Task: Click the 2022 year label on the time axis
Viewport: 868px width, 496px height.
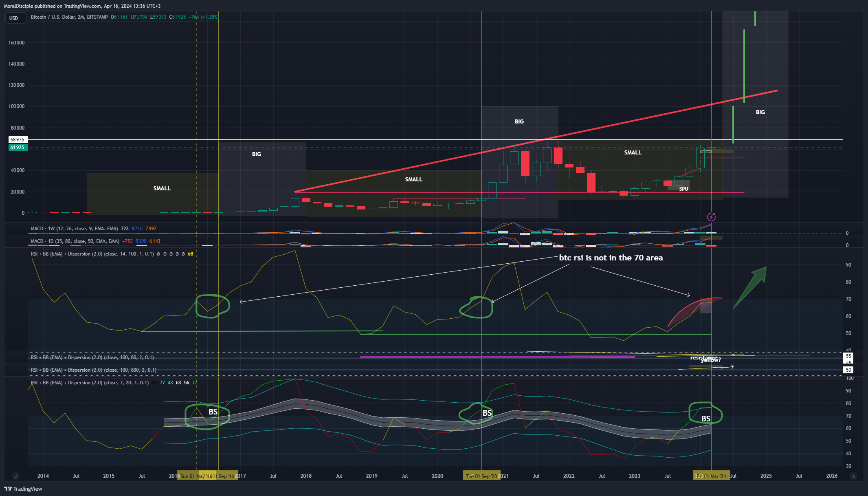Action: click(x=569, y=476)
